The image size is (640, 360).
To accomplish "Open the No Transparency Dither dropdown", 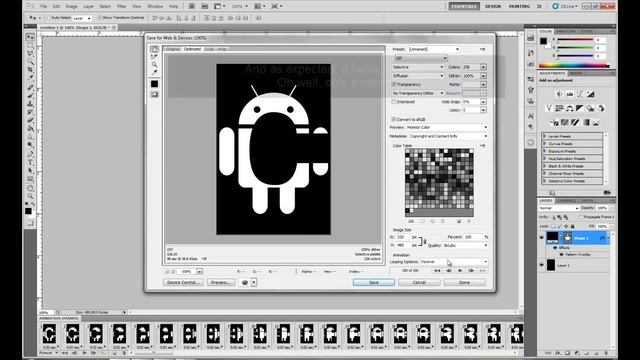I will (418, 93).
